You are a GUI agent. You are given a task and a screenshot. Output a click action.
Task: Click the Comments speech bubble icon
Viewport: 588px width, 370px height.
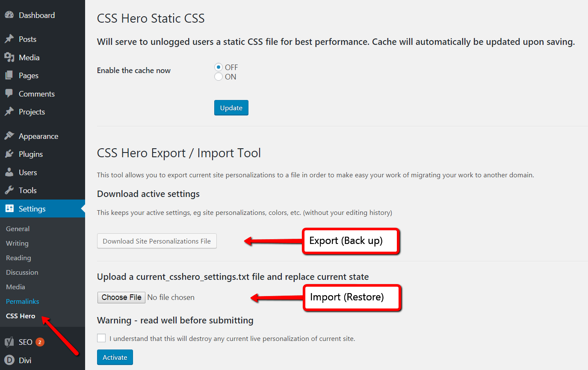[x=9, y=94]
